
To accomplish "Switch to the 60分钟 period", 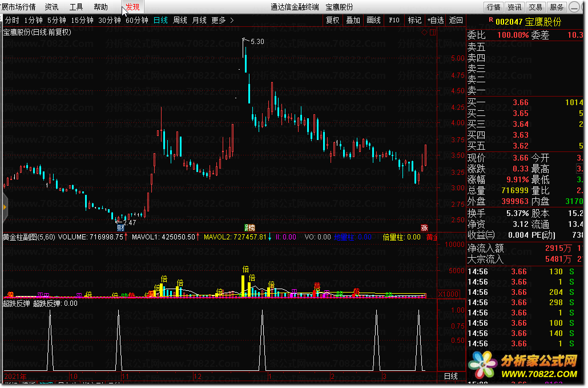I will tap(137, 20).
